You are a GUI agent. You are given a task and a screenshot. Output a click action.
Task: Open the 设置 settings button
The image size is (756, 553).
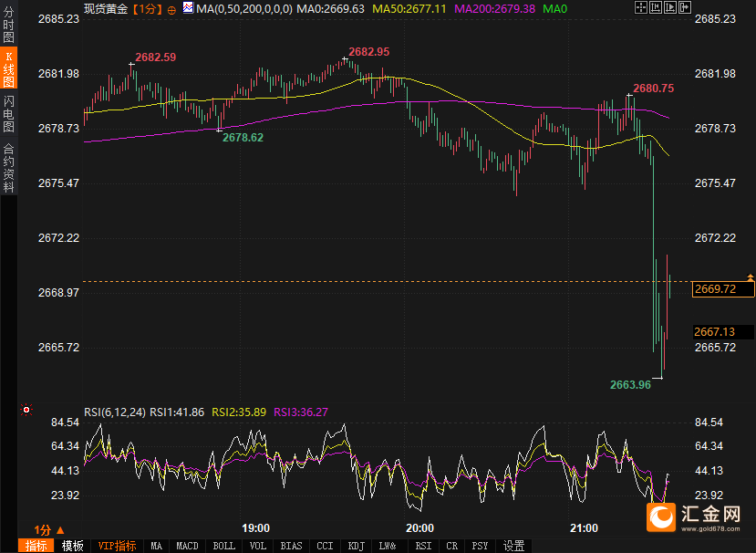(514, 546)
